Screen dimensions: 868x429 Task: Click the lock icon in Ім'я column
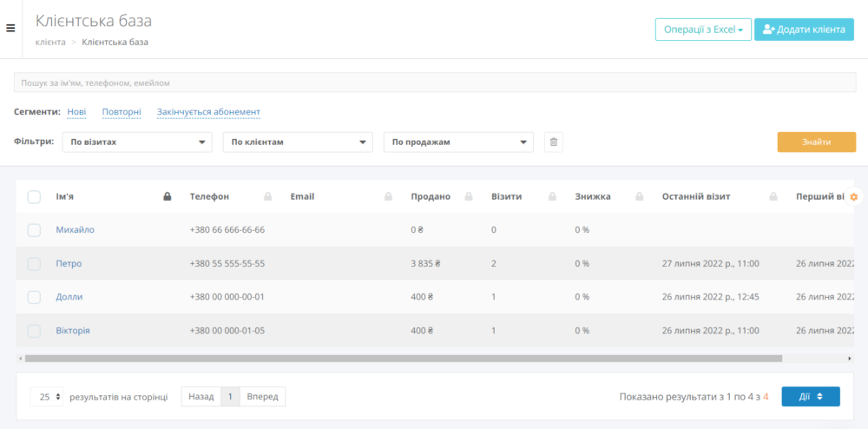click(x=168, y=197)
